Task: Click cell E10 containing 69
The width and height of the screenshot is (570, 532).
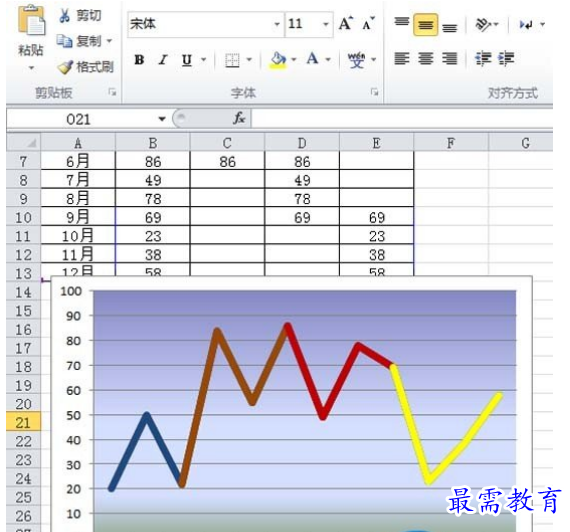Action: (x=377, y=217)
